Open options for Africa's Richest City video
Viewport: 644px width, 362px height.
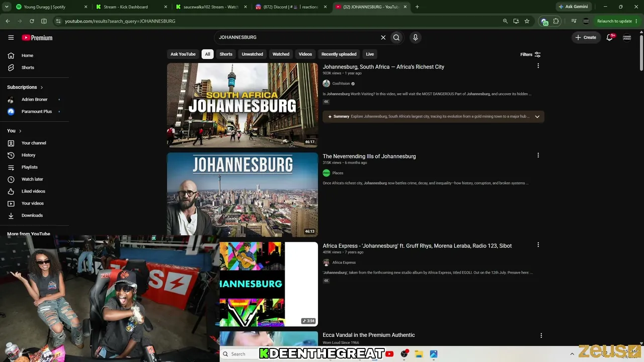tap(538, 66)
